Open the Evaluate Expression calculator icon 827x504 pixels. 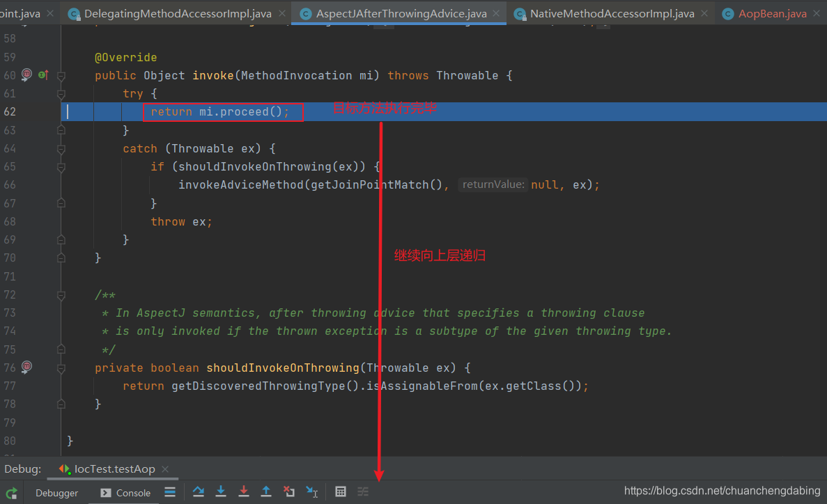[341, 492]
